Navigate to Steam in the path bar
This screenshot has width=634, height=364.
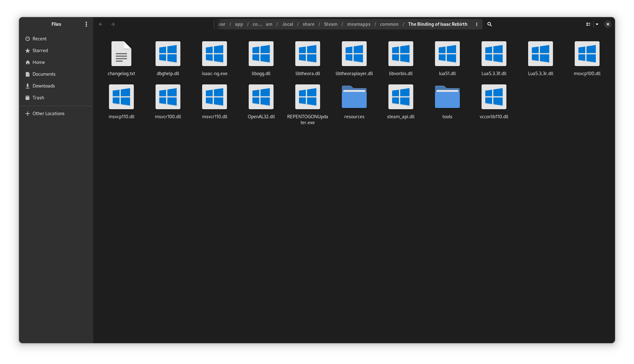point(331,24)
